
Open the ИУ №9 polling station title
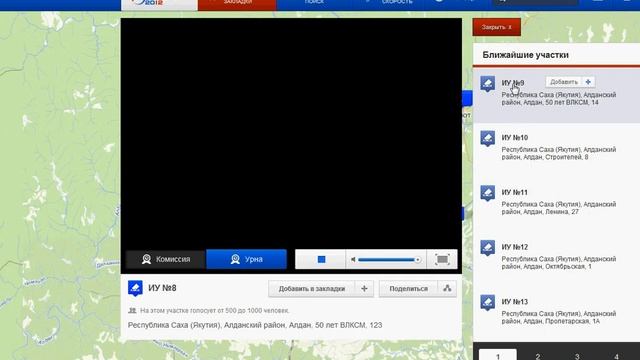tap(513, 83)
